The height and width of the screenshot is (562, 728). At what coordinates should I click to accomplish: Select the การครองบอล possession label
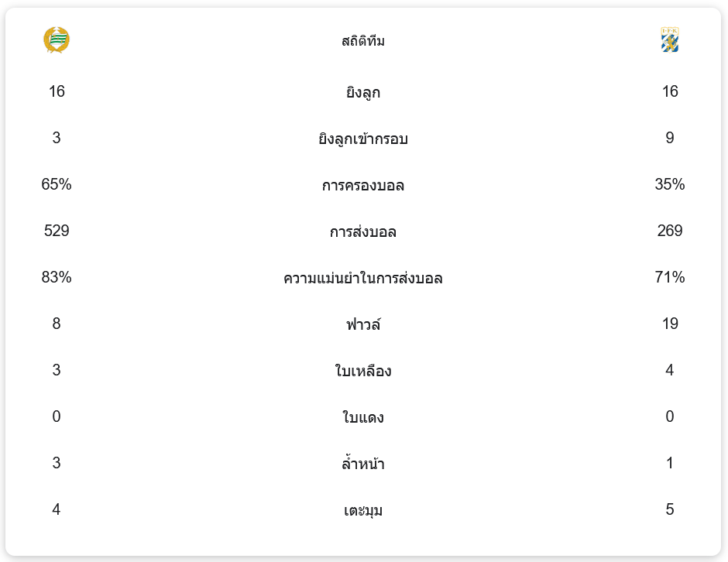coord(363,186)
